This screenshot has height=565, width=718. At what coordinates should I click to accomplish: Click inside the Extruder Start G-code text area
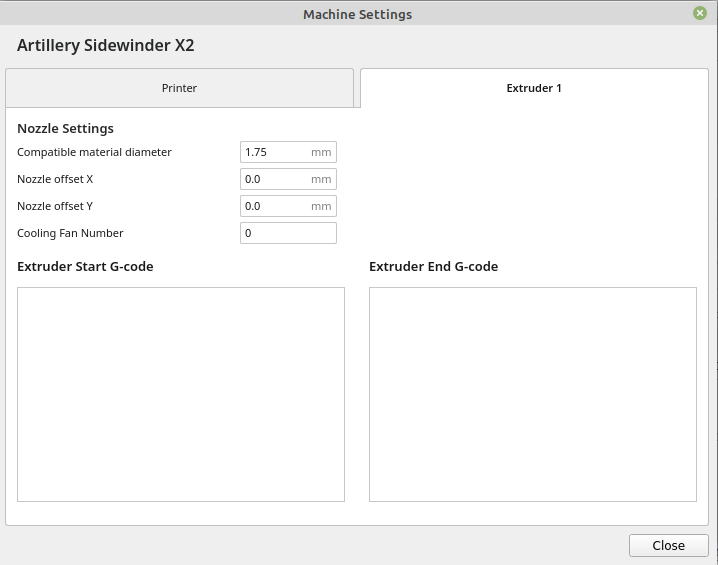[181, 394]
